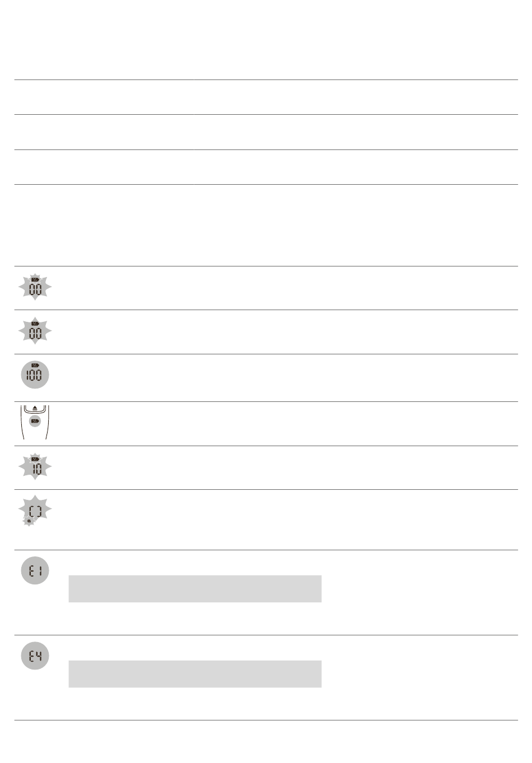Select the flashing 10 percent battery display
The width and height of the screenshot is (532, 763).
click(x=35, y=466)
